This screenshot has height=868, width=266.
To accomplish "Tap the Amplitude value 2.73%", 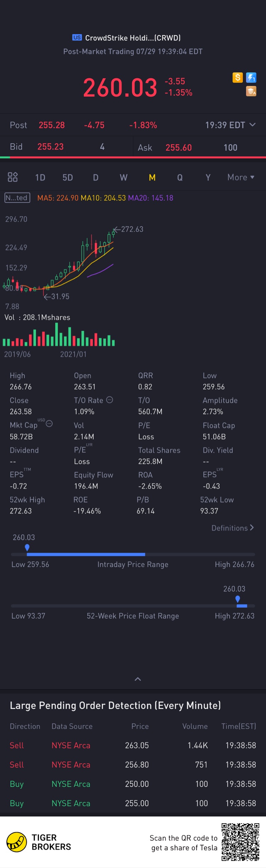I will point(213,411).
